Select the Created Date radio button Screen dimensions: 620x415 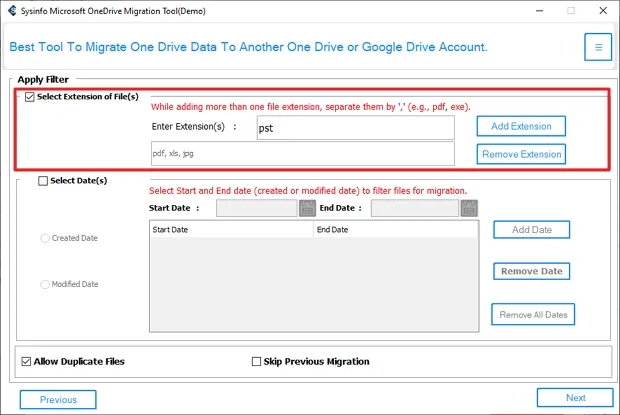[46, 238]
